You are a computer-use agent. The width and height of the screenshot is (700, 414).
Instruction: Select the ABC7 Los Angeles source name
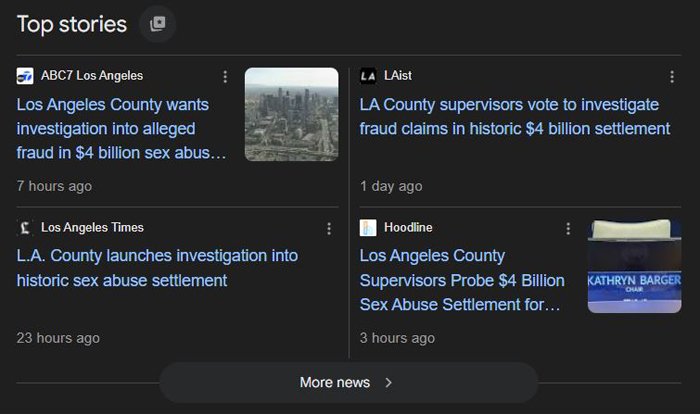[x=92, y=76]
